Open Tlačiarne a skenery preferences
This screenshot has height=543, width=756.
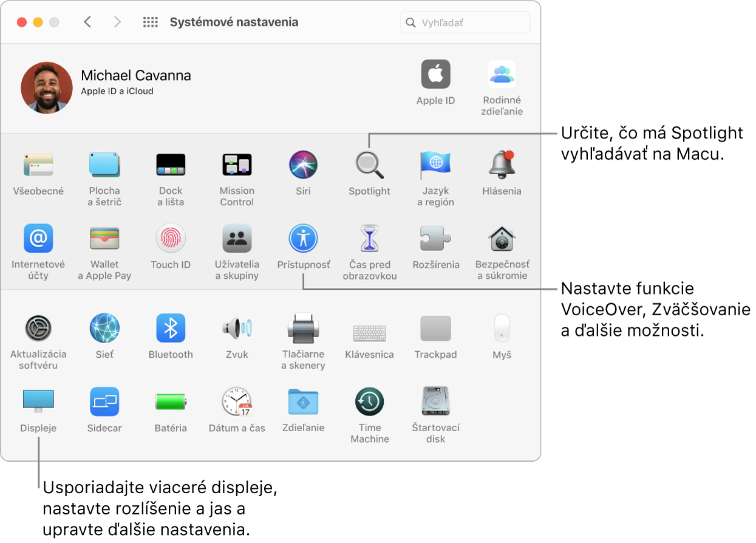pos(303,329)
